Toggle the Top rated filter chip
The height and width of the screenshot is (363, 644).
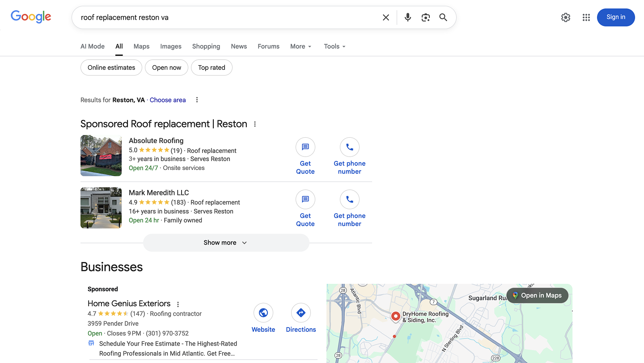pyautogui.click(x=212, y=68)
